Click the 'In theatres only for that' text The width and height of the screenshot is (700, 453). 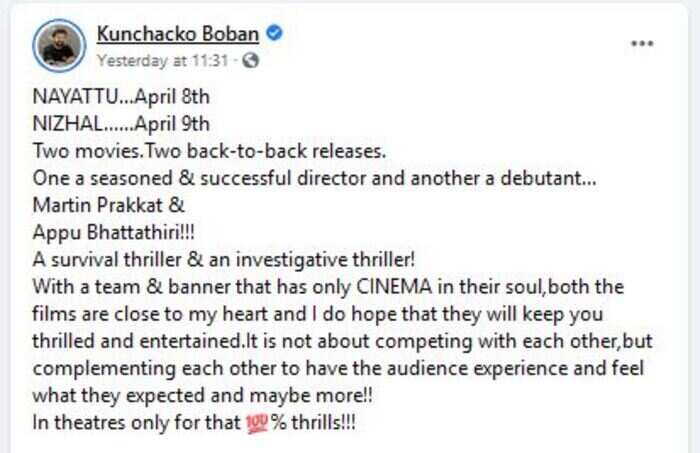[x=136, y=423]
